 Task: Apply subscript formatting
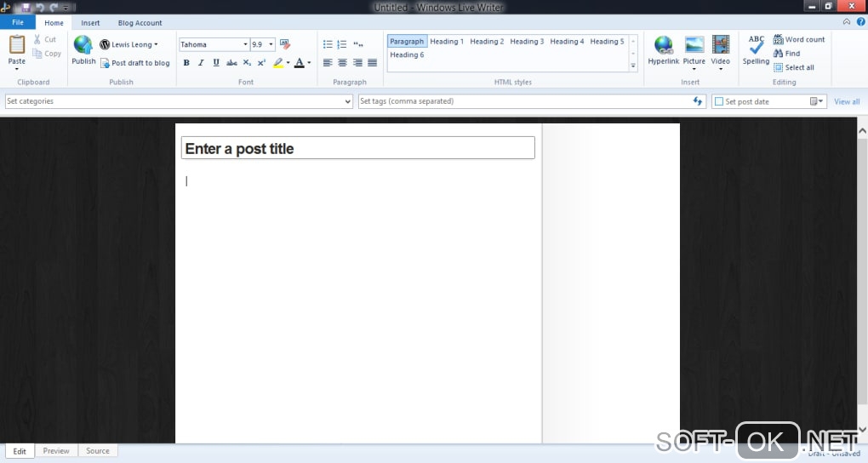tap(247, 63)
